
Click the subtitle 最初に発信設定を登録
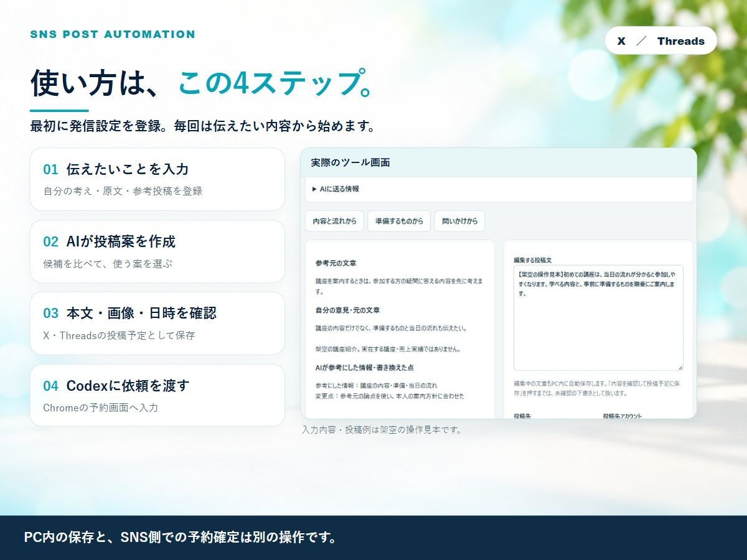pos(96,126)
